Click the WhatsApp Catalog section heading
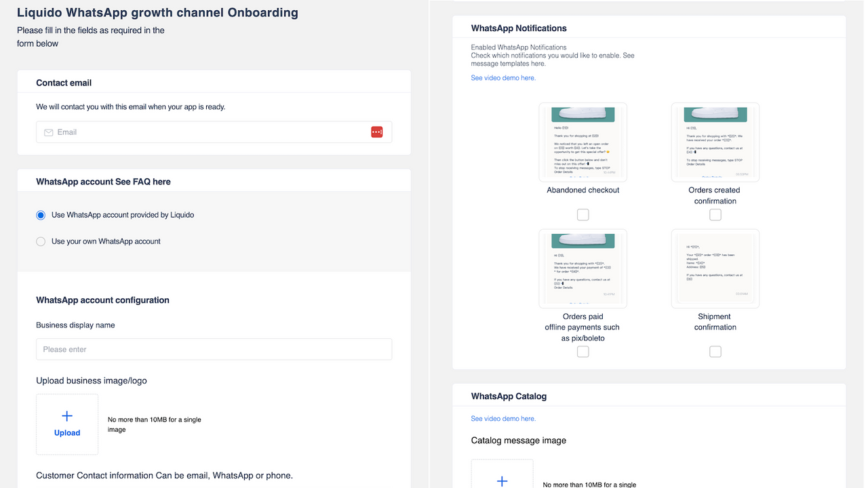Viewport: 868px width, 488px height. pyautogui.click(x=509, y=396)
